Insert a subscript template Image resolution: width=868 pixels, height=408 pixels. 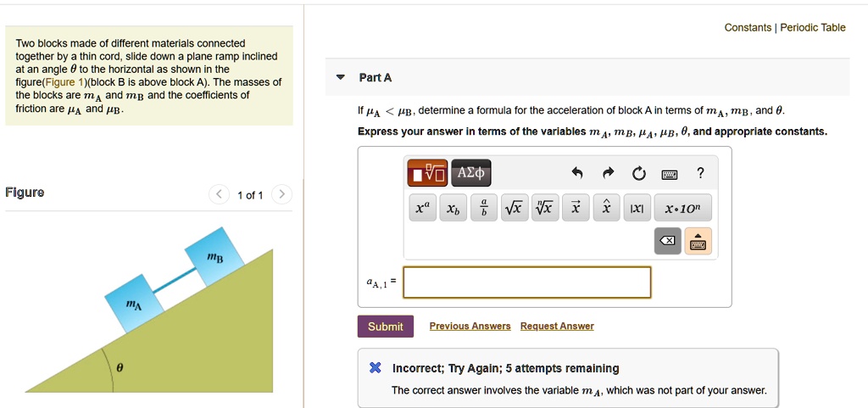tap(453, 209)
